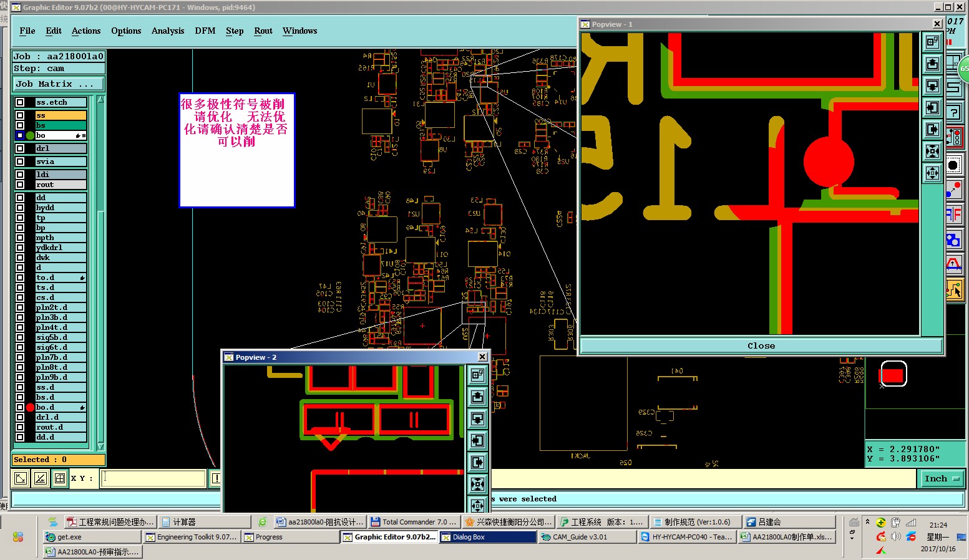Toggle checkbox for layer bo
The width and height of the screenshot is (969, 560).
click(20, 135)
